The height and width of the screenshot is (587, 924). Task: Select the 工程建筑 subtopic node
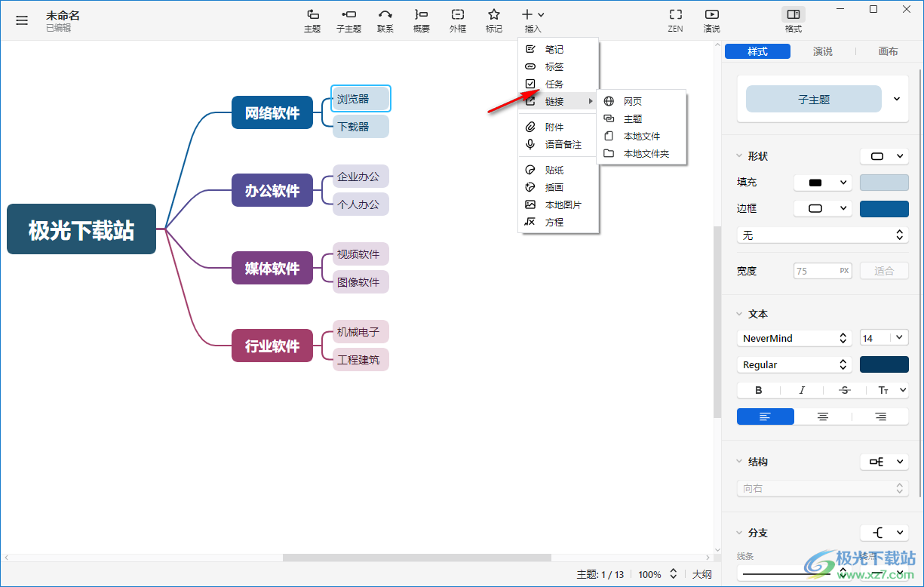tap(361, 359)
